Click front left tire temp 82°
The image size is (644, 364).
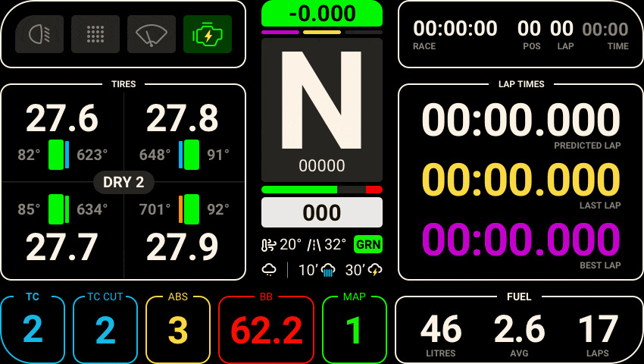pos(29,155)
